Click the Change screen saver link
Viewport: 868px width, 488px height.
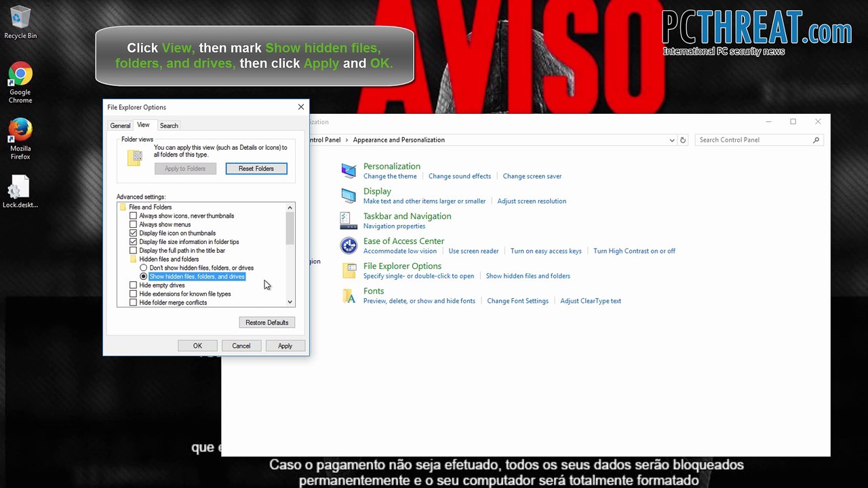[x=532, y=176]
